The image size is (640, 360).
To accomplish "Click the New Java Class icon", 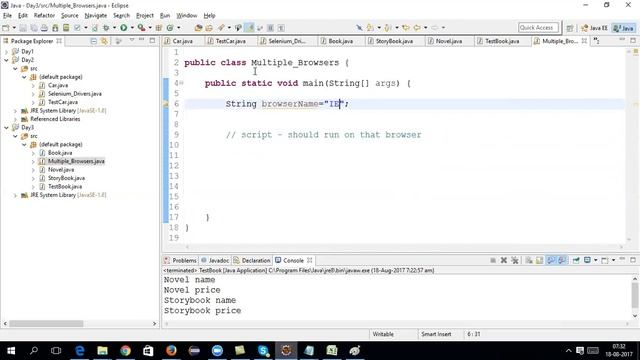I will coord(170,28).
